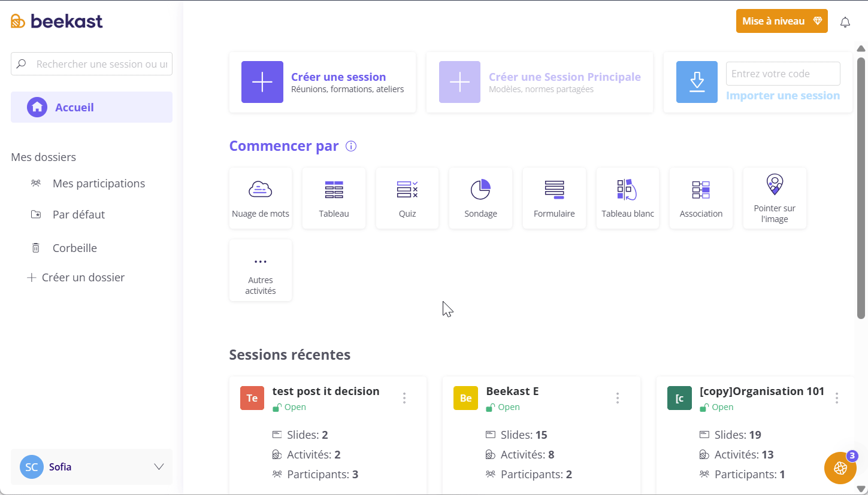Go to Accueil
This screenshot has height=495, width=868.
pyautogui.click(x=92, y=107)
